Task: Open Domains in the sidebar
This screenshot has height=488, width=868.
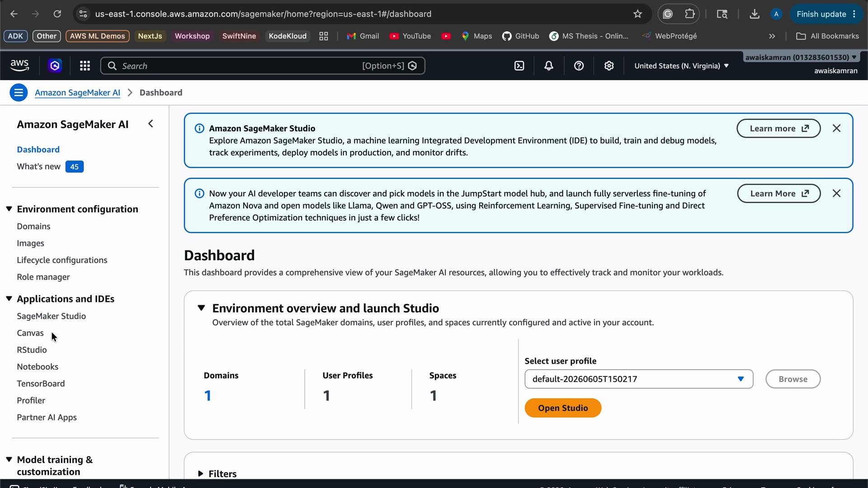Action: [33, 226]
